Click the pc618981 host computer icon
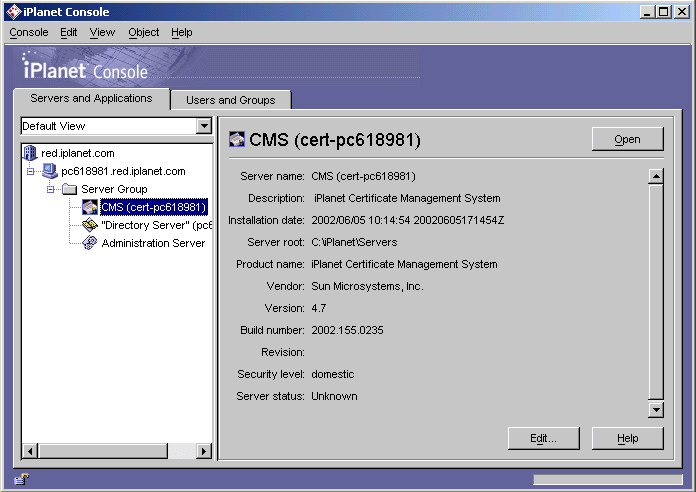This screenshot has width=696, height=492. click(50, 171)
